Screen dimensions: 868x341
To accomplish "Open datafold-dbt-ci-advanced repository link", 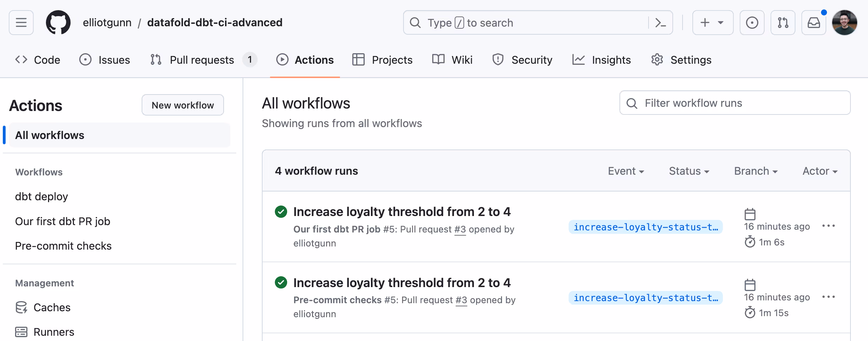I will coord(215,23).
